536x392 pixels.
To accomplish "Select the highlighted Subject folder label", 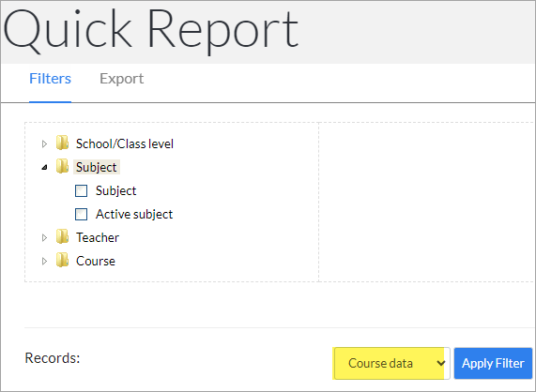I will pyautogui.click(x=97, y=167).
